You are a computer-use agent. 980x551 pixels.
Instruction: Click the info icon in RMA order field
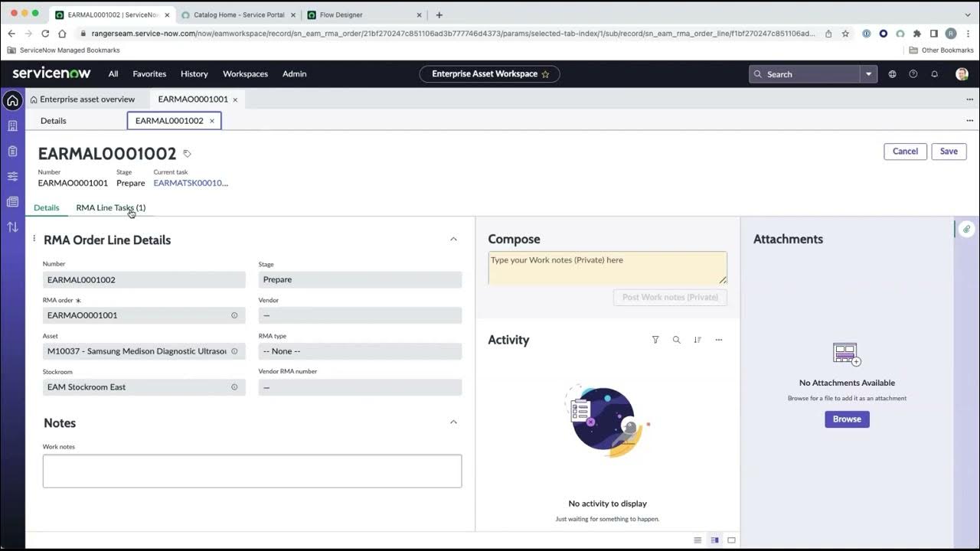(234, 315)
